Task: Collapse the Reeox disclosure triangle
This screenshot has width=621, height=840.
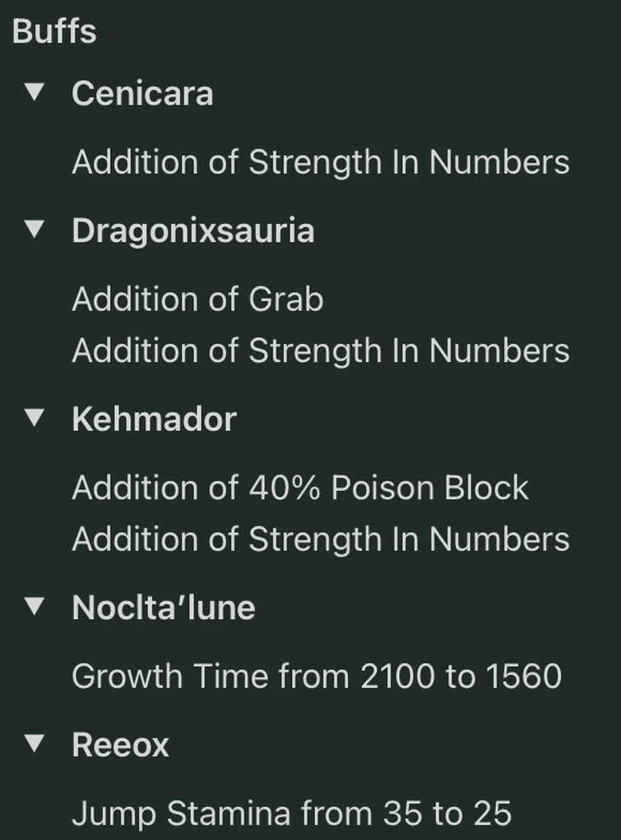Action: (x=34, y=744)
